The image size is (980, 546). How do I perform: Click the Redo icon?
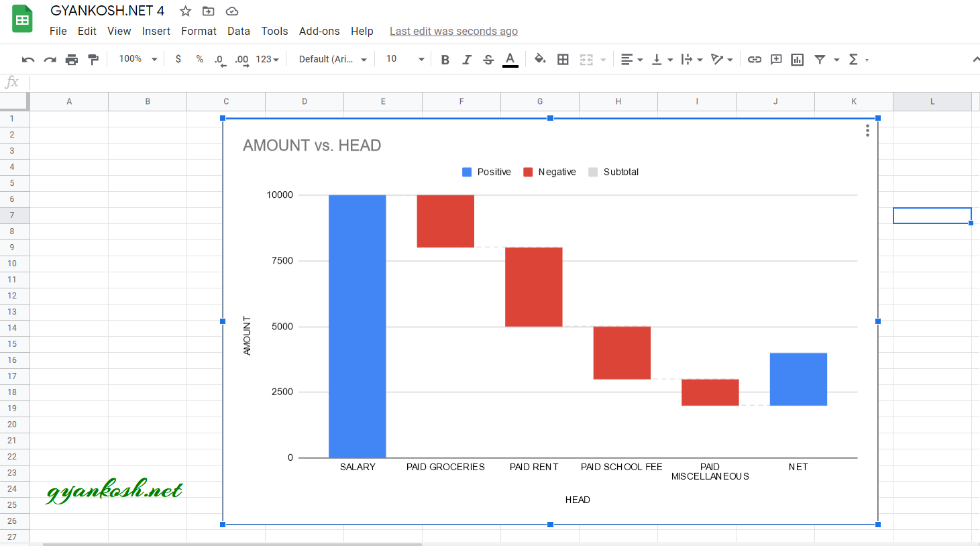coord(50,60)
